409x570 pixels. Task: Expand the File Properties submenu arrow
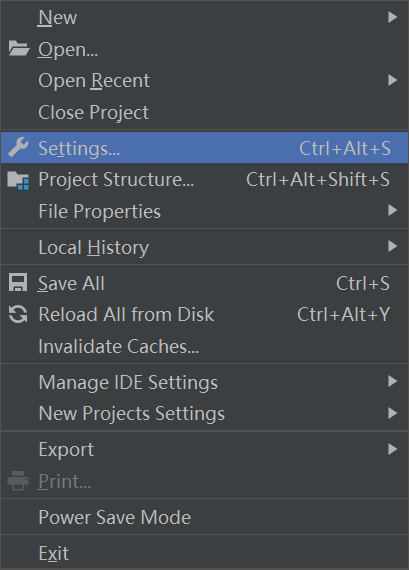392,210
